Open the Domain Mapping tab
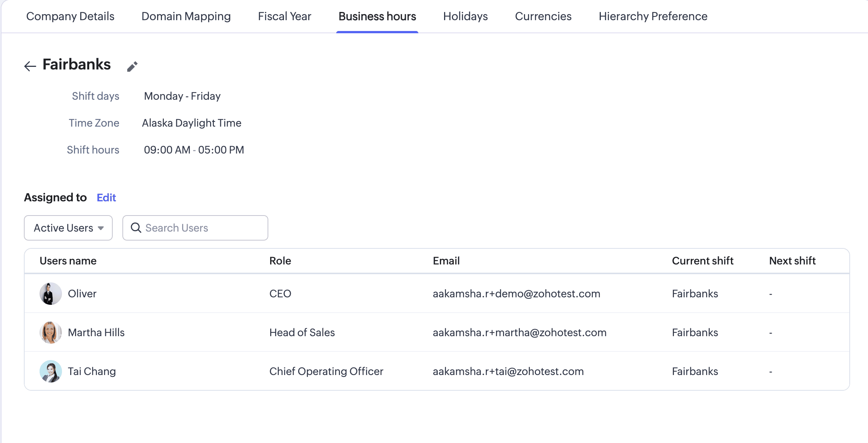The height and width of the screenshot is (443, 868). (x=186, y=16)
